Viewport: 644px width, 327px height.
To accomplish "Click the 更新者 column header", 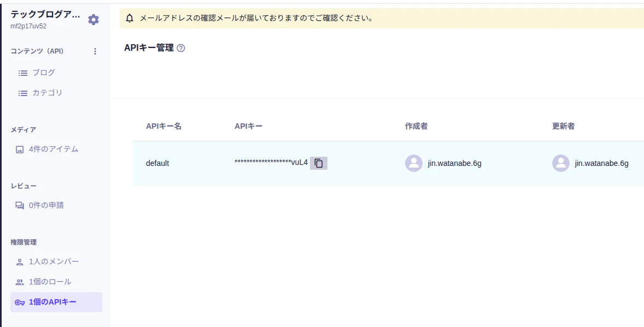I will [x=563, y=126].
